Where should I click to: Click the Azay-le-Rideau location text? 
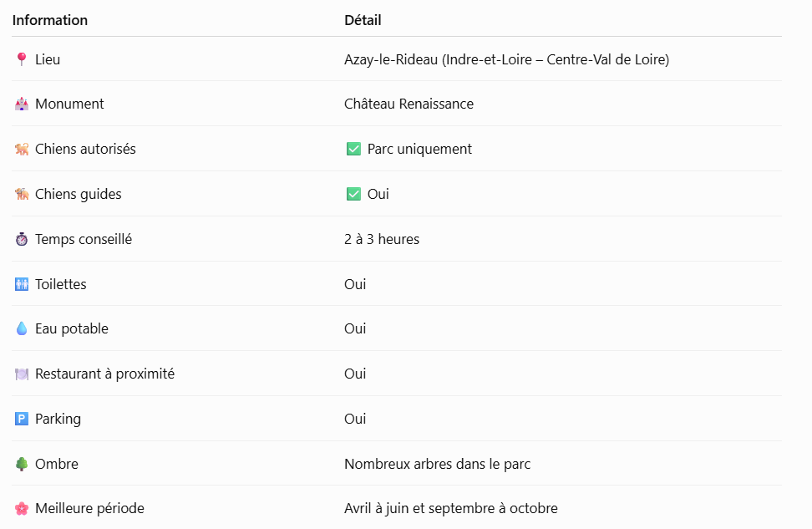click(506, 59)
